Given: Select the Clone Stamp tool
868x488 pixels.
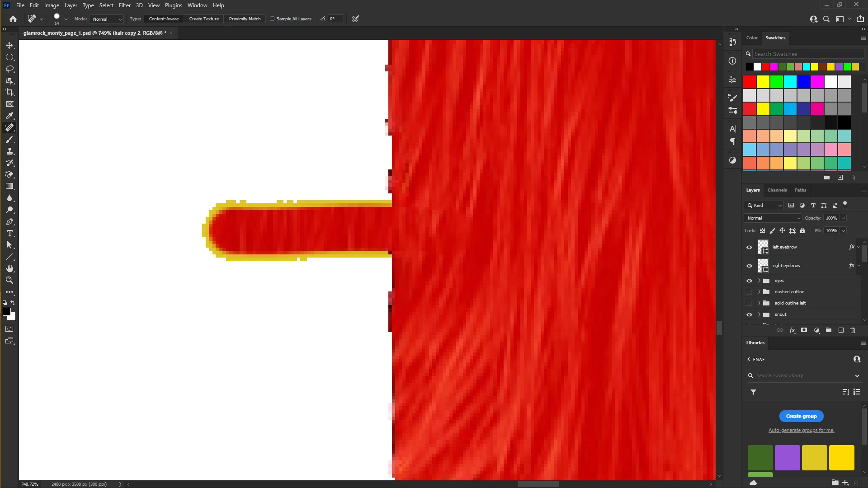Looking at the screenshot, I should pos(9,151).
